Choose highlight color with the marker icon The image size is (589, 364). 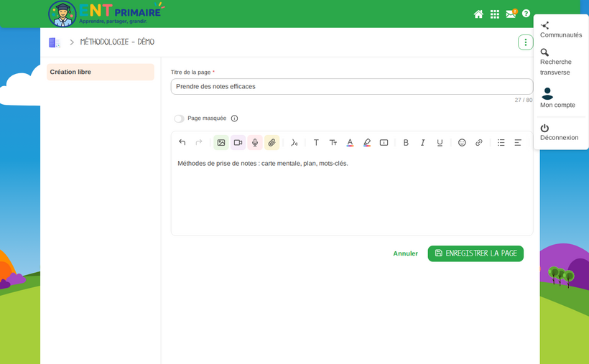pyautogui.click(x=367, y=142)
